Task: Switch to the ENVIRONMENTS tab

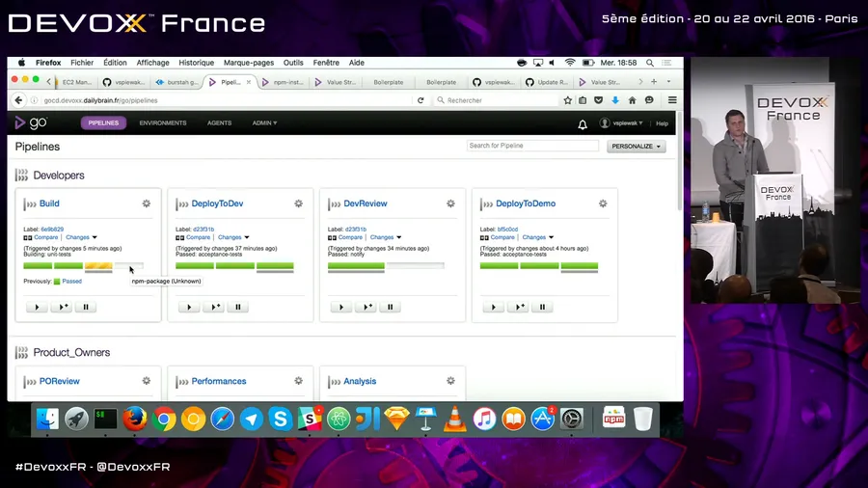Action: [x=163, y=122]
